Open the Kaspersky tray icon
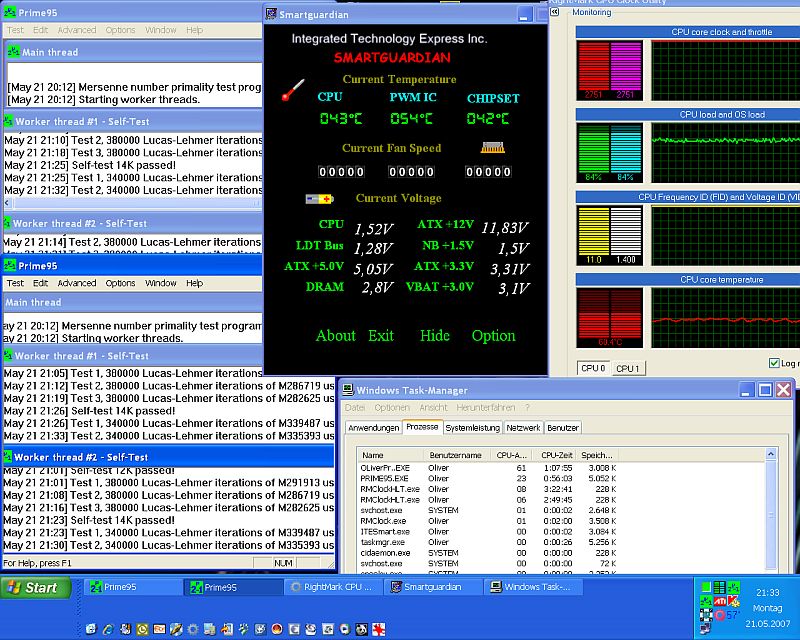The image size is (800, 640). (x=733, y=601)
